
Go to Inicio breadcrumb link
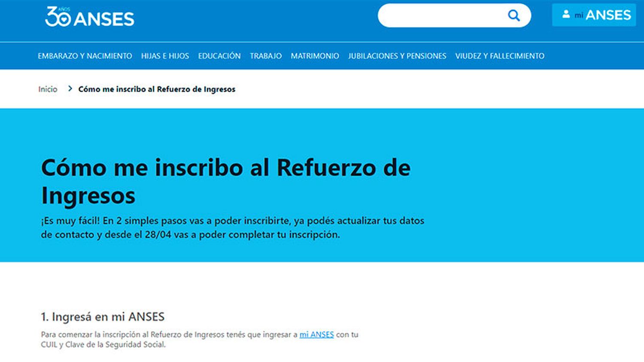click(48, 89)
